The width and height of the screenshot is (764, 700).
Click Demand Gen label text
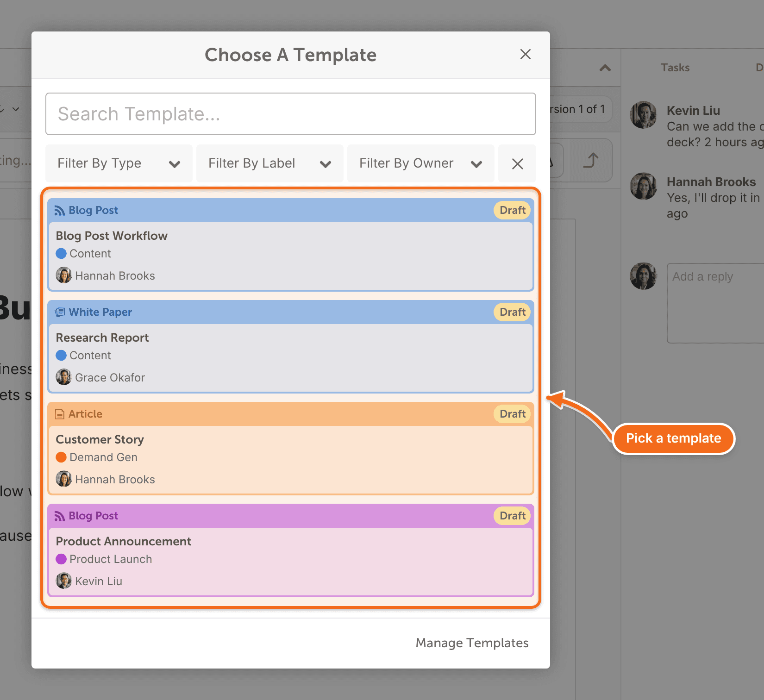click(104, 457)
